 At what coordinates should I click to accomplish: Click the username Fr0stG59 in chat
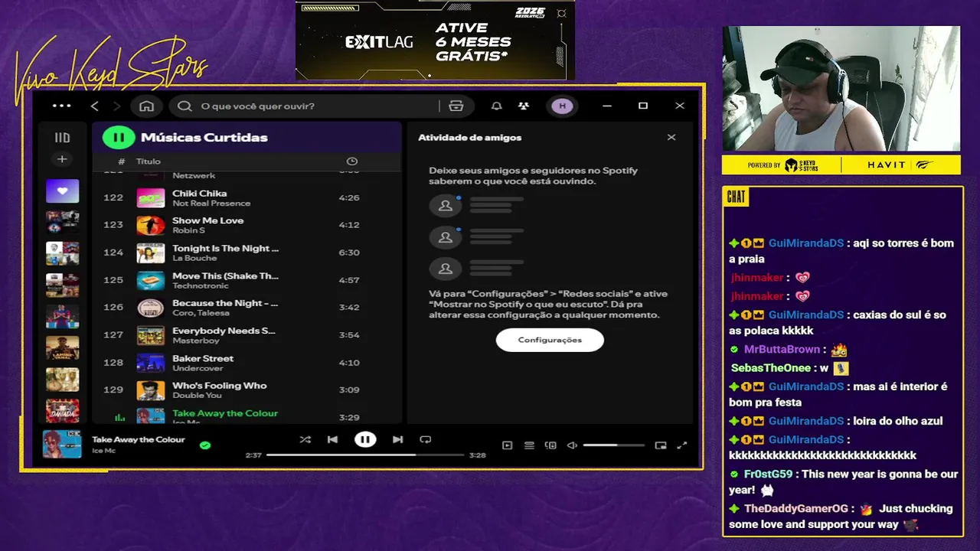pyautogui.click(x=768, y=474)
